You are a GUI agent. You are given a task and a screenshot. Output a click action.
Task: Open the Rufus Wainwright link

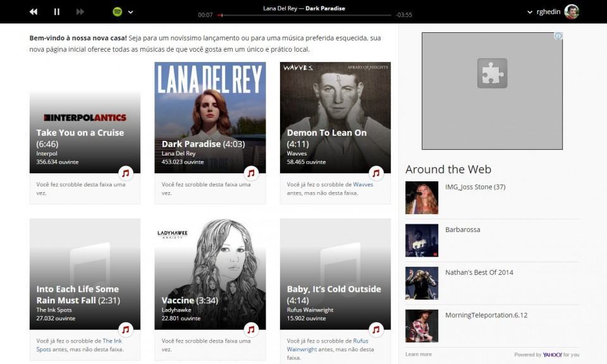pyautogui.click(x=360, y=340)
